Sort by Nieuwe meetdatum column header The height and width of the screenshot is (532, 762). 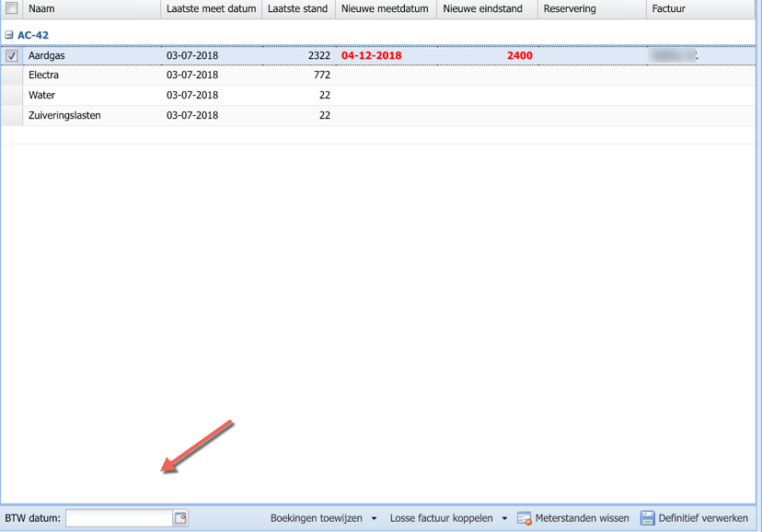387,9
